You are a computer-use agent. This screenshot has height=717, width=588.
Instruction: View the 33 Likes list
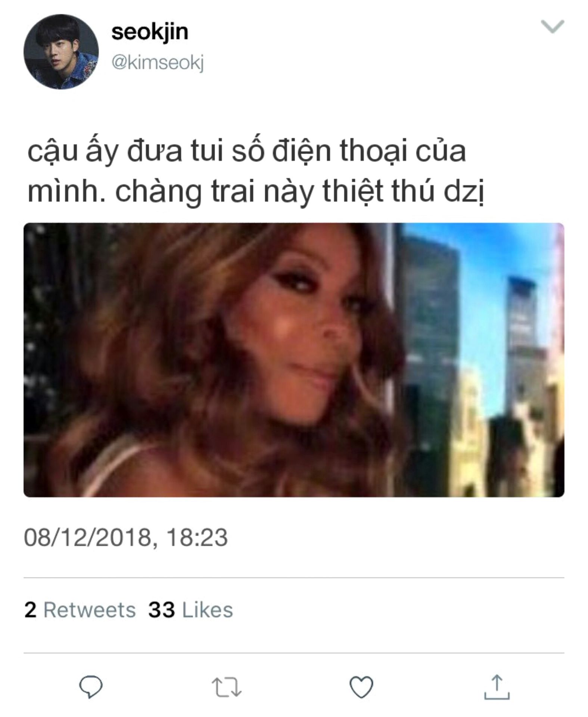(190, 610)
